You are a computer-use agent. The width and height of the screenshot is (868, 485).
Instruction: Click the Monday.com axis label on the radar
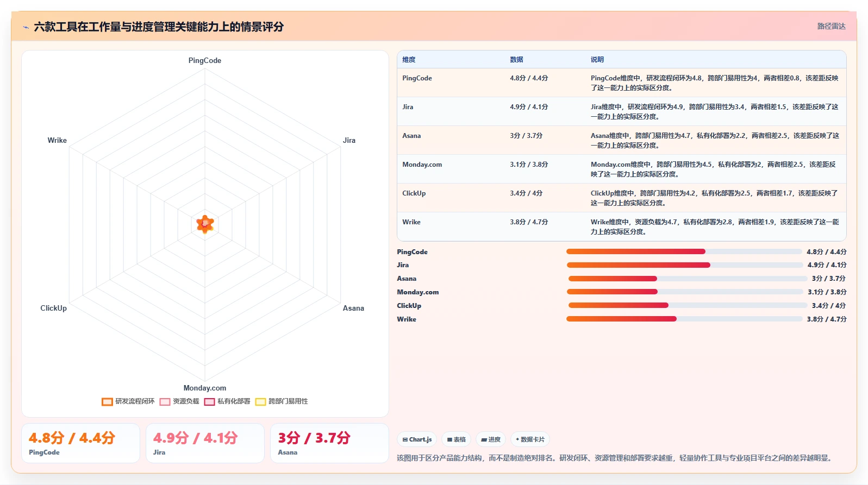[x=205, y=388]
